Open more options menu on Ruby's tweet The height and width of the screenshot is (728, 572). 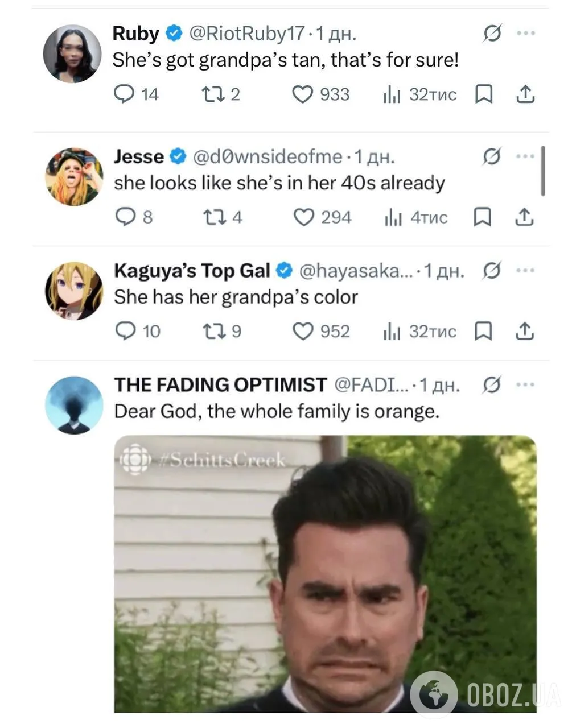pos(526,33)
